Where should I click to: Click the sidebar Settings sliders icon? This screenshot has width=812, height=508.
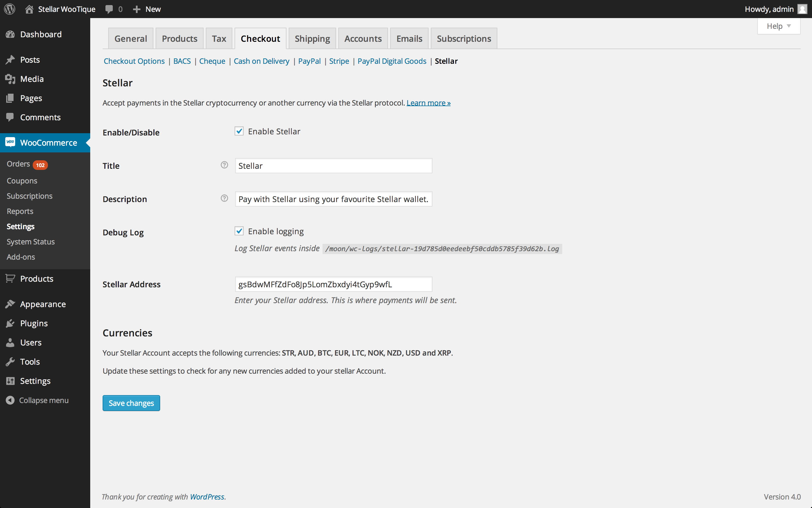click(x=10, y=381)
